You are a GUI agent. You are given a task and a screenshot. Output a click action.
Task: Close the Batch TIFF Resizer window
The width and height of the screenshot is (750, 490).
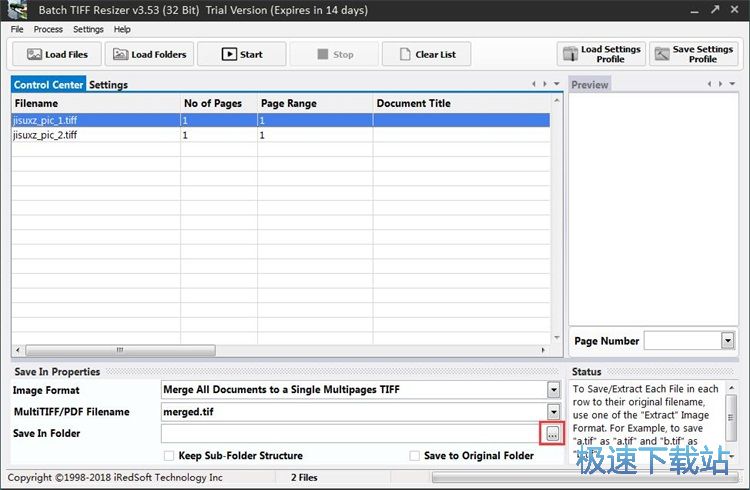735,10
